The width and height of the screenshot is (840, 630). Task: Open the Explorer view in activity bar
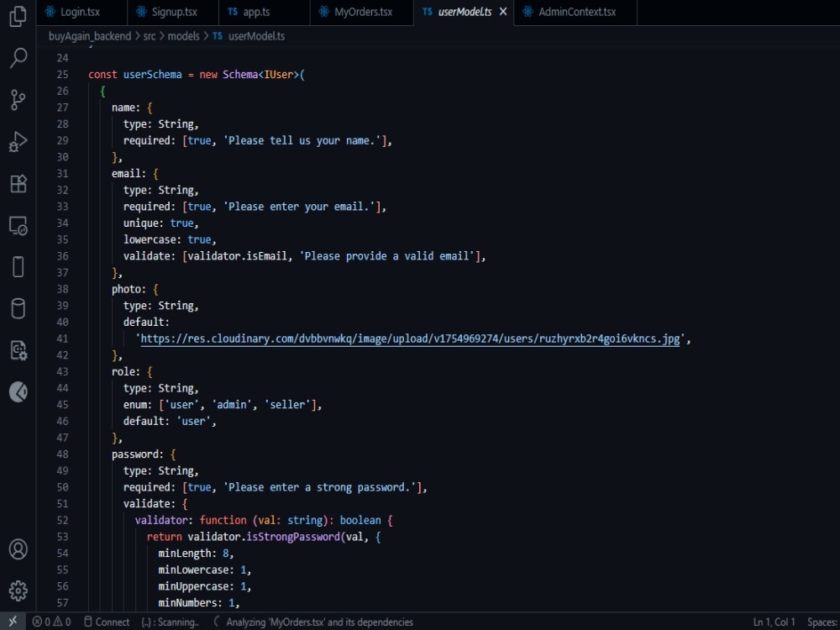[18, 16]
